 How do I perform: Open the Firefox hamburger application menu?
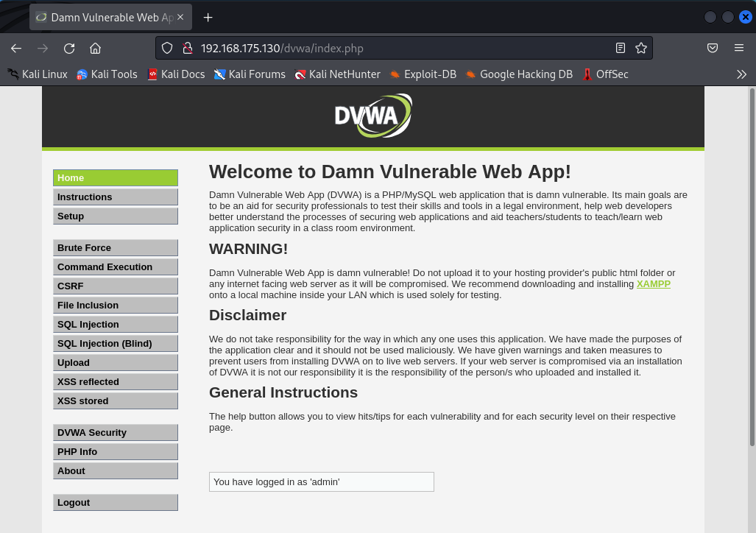(x=738, y=49)
